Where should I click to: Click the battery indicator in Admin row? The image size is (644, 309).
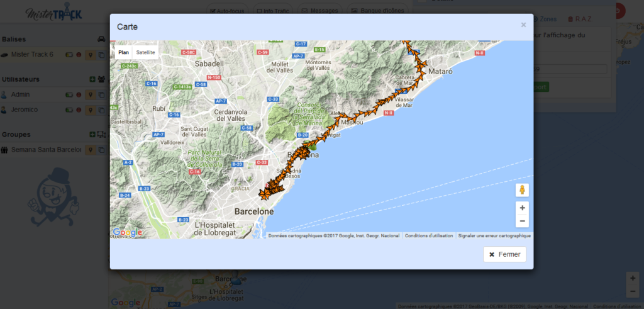coord(69,95)
